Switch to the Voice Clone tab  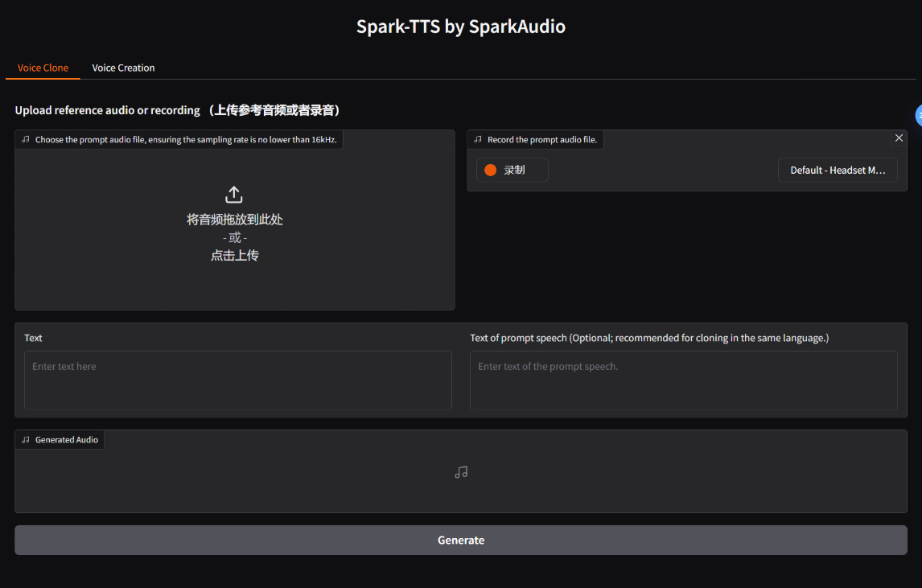(x=43, y=68)
